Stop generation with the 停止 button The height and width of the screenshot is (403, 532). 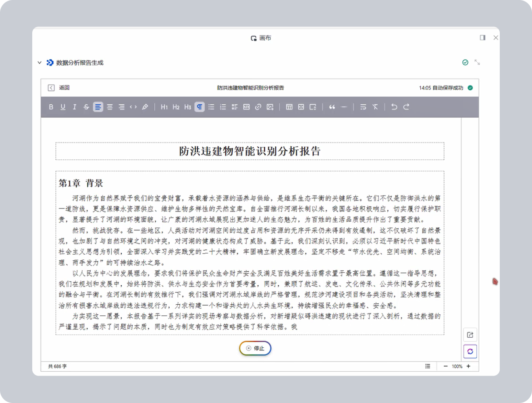pos(255,348)
